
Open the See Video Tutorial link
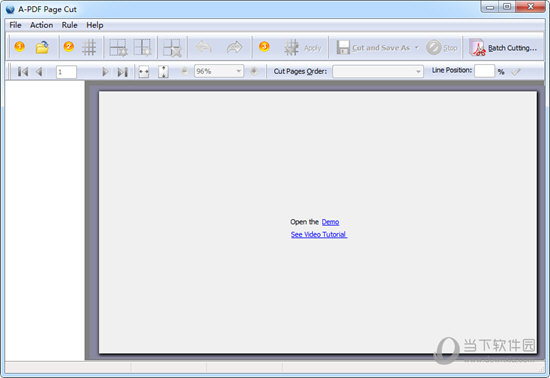319,234
